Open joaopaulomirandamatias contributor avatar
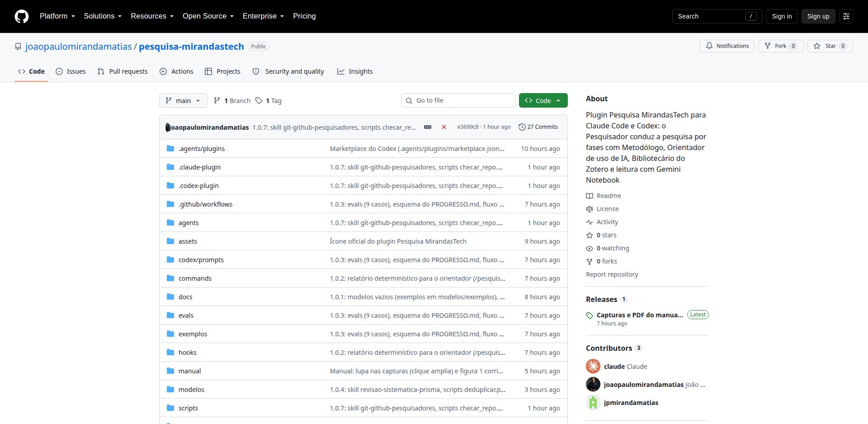This screenshot has height=424, width=868. (593, 384)
